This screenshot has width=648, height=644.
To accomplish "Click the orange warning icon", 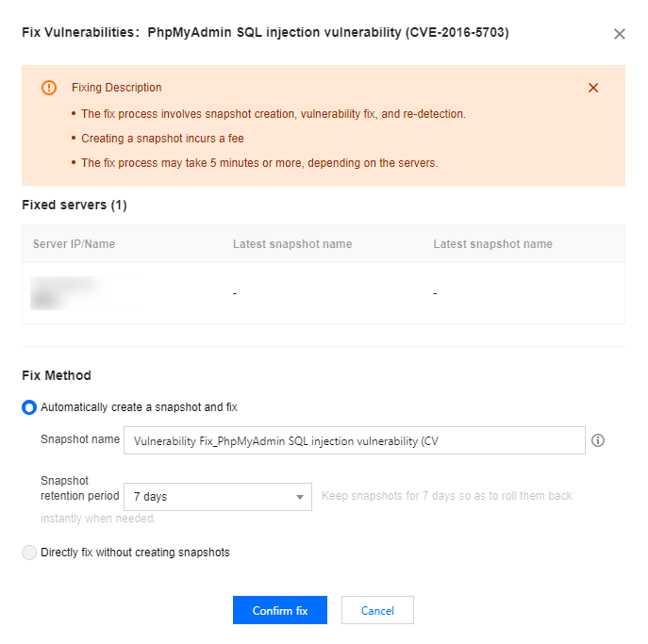I will pyautogui.click(x=49, y=88).
